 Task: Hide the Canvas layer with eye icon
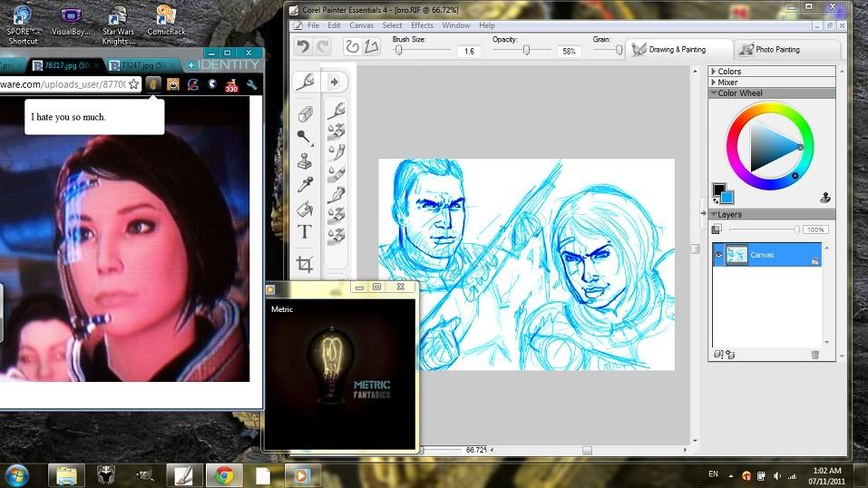pos(717,256)
